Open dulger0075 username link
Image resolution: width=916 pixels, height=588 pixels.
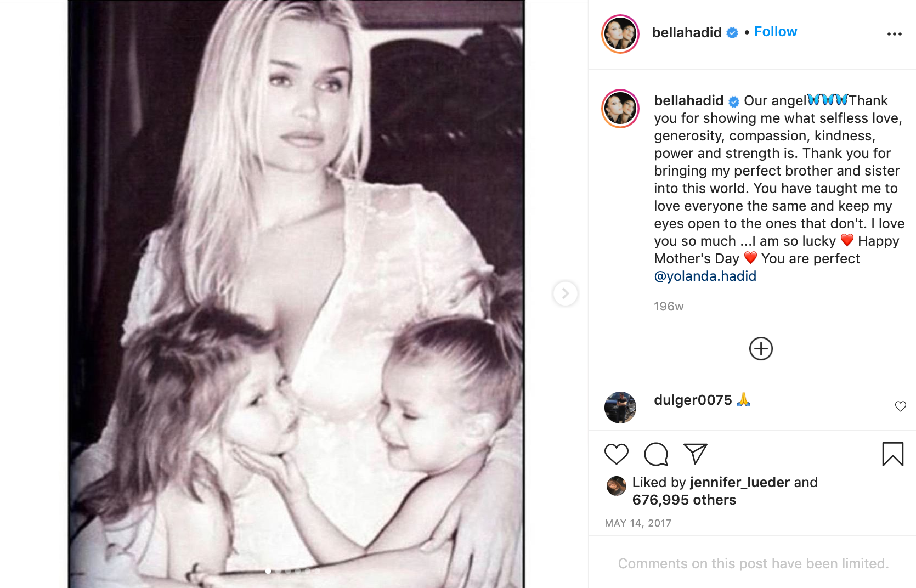tap(693, 400)
